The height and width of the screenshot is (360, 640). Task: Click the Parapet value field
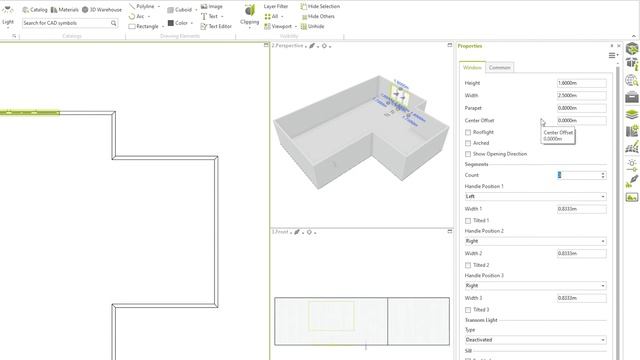pos(582,108)
